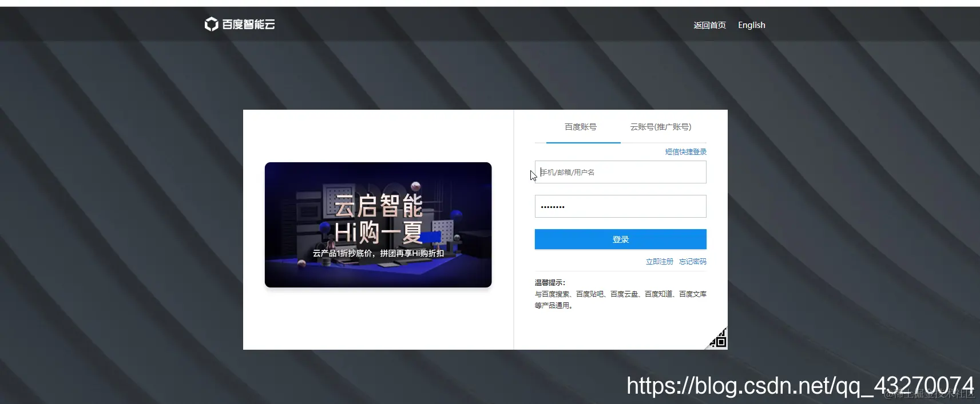
Task: Open the 云启智能 Hi购一夏 promo banner
Action: 378,225
